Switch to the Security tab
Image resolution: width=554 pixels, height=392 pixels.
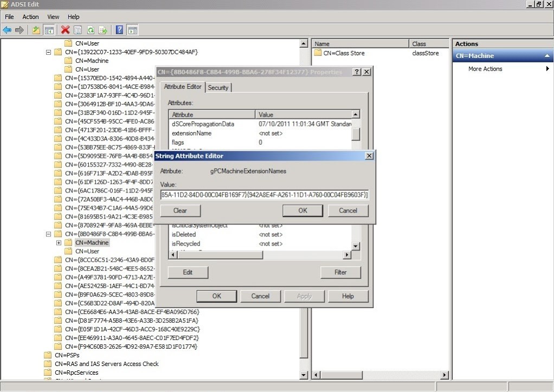218,88
